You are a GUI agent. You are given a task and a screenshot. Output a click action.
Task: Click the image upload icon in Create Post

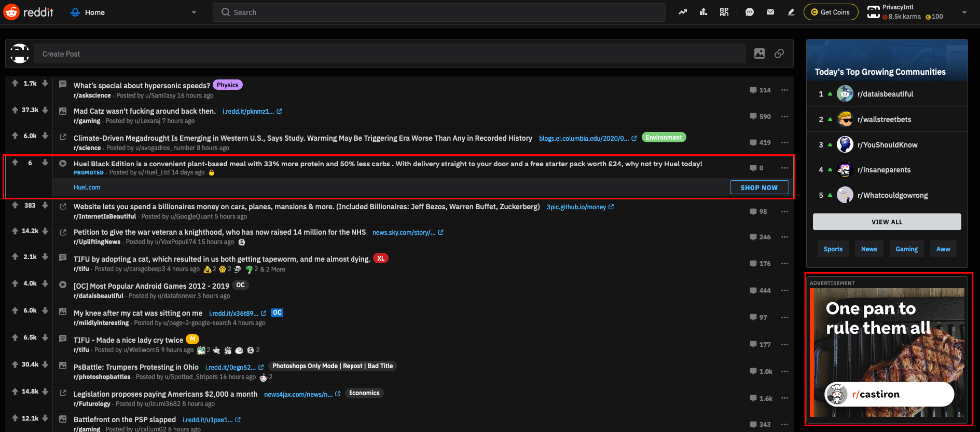point(760,53)
